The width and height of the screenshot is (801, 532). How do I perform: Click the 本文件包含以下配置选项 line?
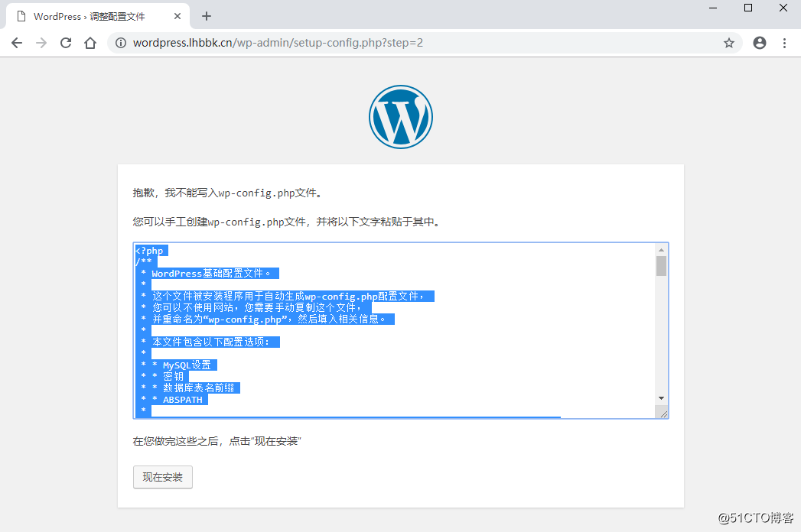point(210,342)
